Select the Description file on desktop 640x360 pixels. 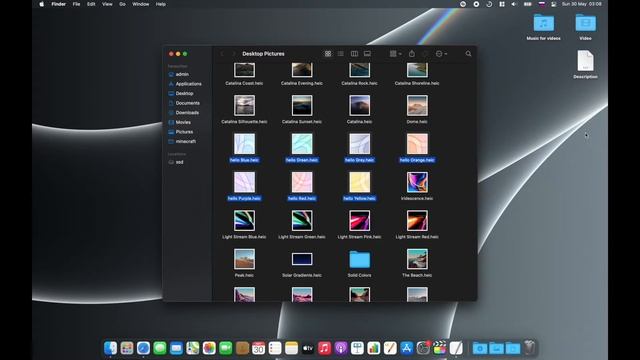pos(585,61)
